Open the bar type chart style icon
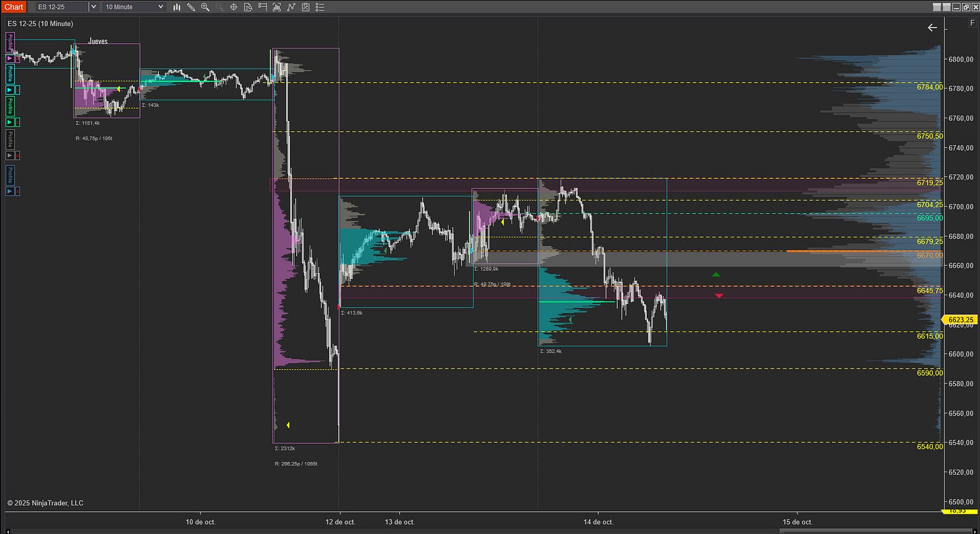Screen dimensions: 980x534 pos(177,7)
